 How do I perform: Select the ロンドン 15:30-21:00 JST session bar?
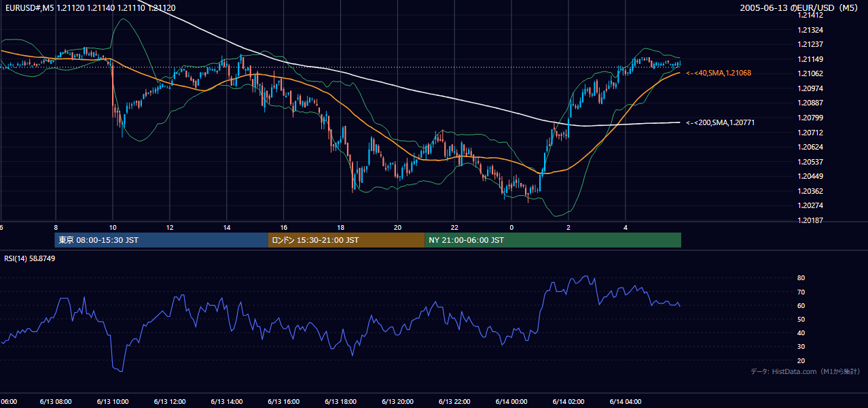point(346,240)
